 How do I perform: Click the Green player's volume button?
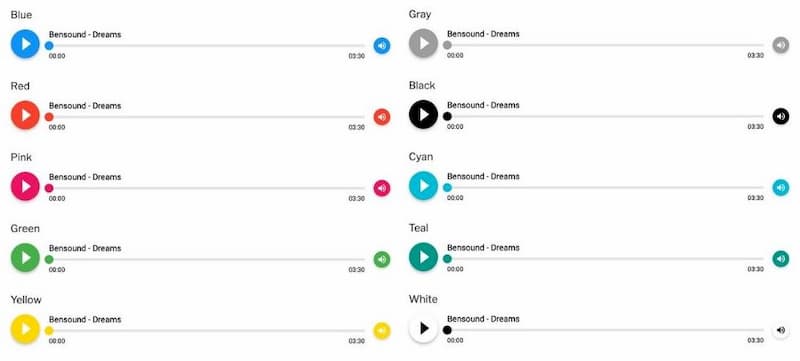tap(382, 260)
